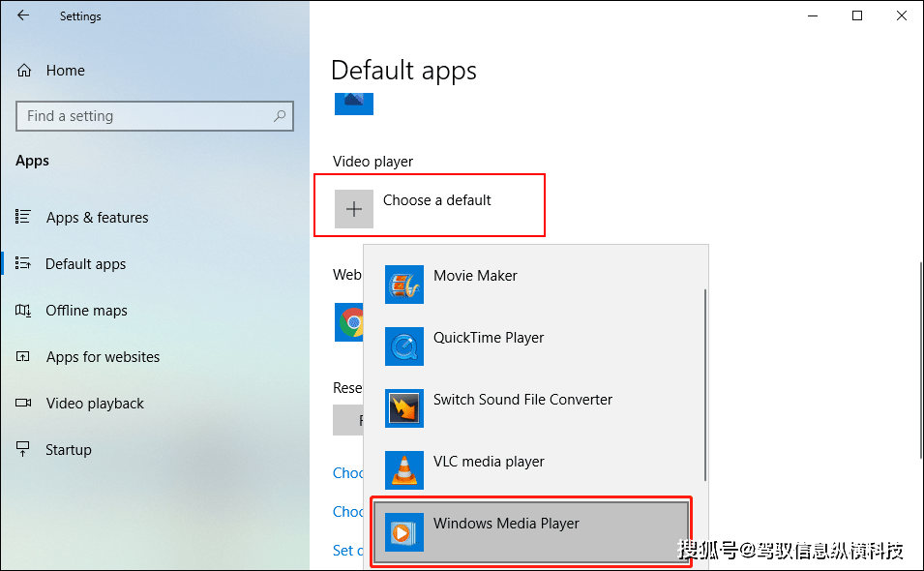Select VLC media player entry

pyautogui.click(x=489, y=462)
